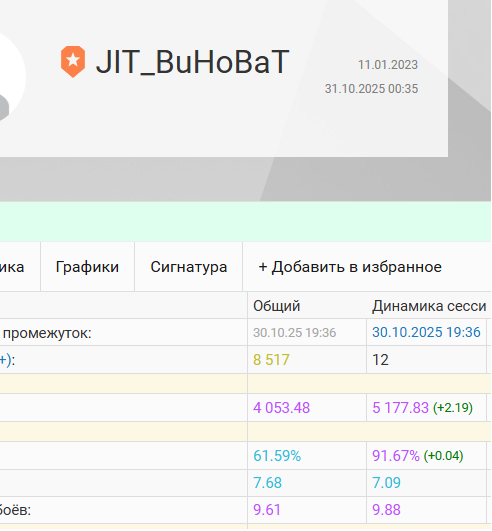Image resolution: width=492 pixels, height=531 pixels.
Task: Click the 4 053.48 overall rating value
Action: tap(281, 408)
